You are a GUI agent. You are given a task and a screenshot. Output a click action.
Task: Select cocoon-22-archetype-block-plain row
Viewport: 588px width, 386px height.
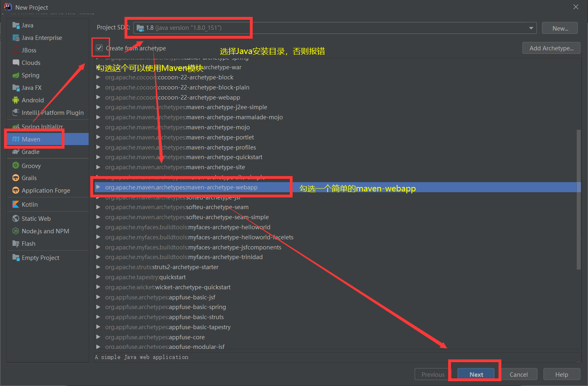click(x=337, y=87)
